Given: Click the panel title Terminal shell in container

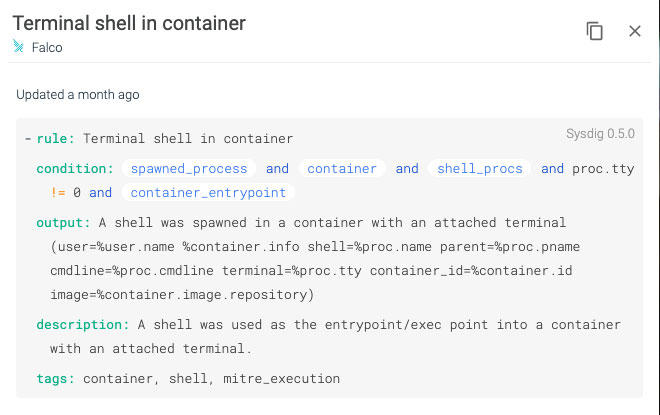Looking at the screenshot, I should point(129,23).
